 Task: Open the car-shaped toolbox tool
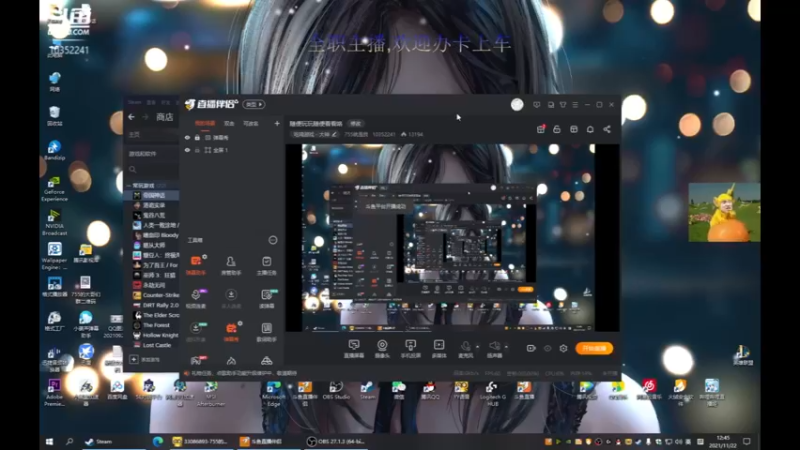pyautogui.click(x=266, y=361)
